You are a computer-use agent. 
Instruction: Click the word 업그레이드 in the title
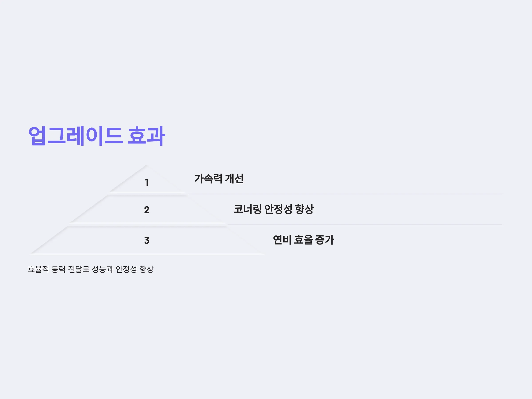click(x=75, y=136)
